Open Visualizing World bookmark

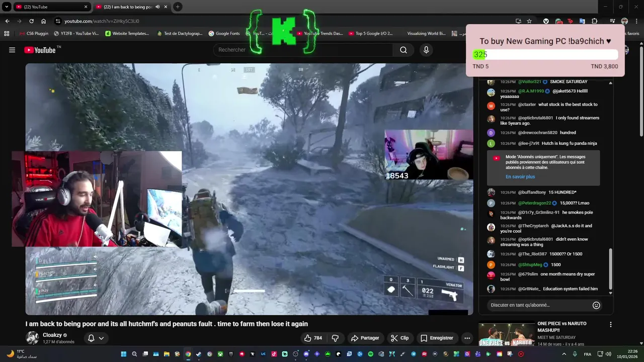426,34
